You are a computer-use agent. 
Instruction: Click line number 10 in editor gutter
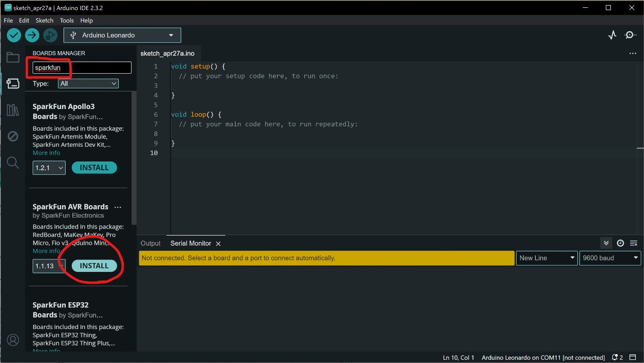[154, 153]
